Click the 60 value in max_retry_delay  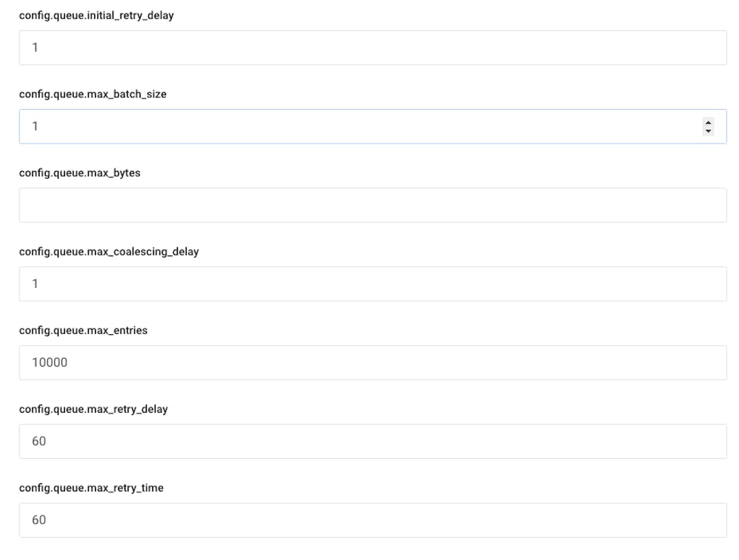point(39,441)
